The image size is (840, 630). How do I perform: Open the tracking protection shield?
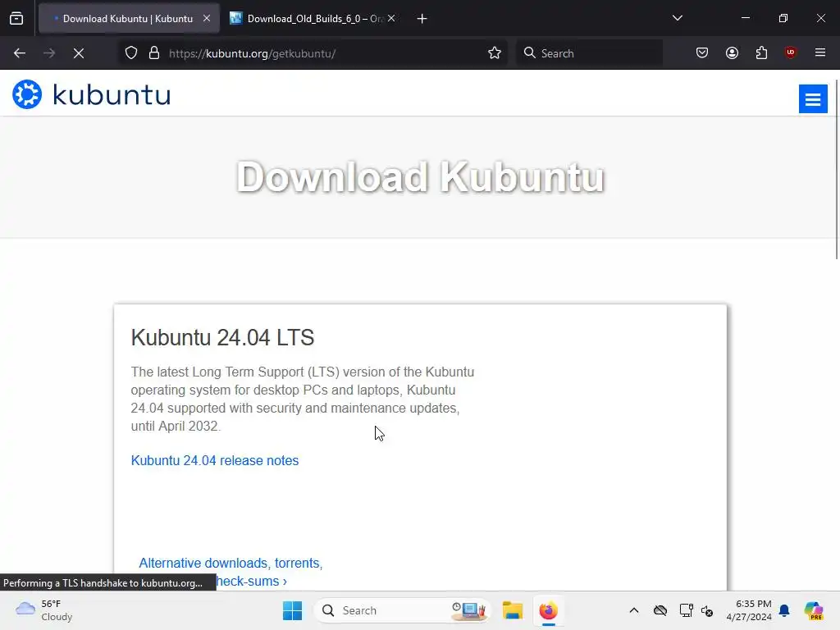(x=131, y=53)
